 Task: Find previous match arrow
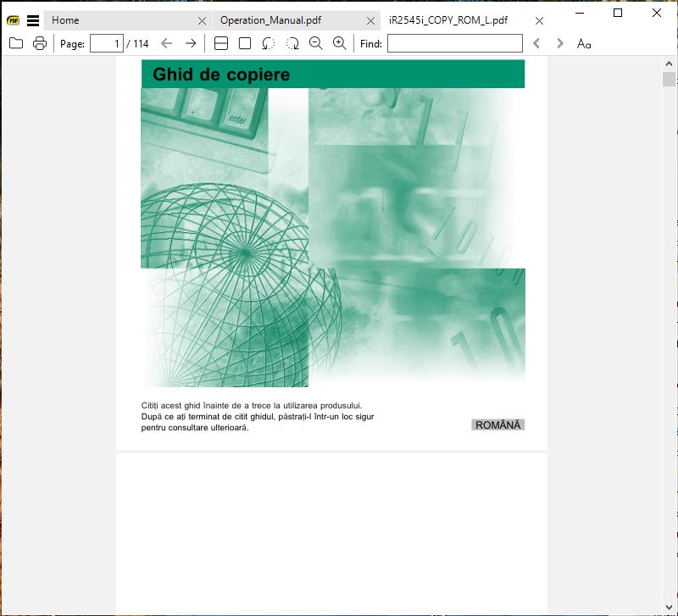(x=536, y=44)
